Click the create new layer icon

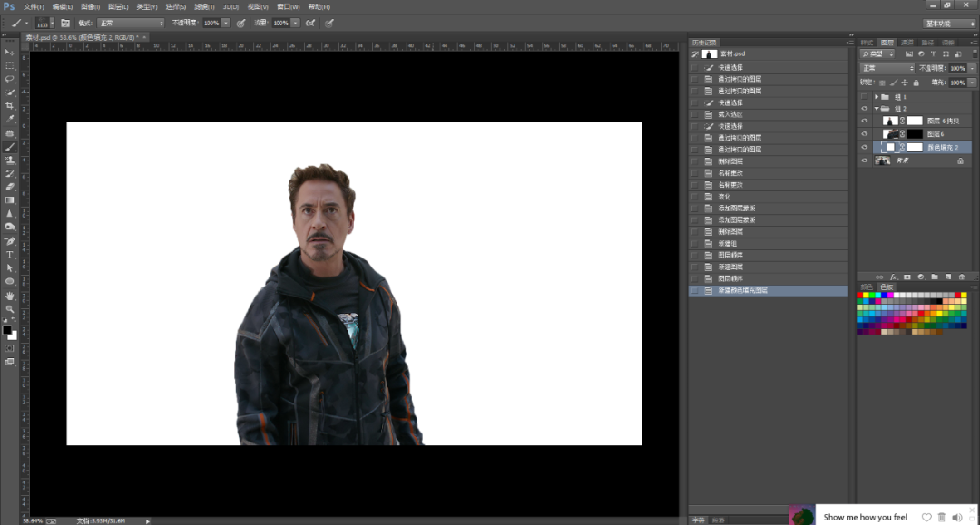(x=948, y=277)
